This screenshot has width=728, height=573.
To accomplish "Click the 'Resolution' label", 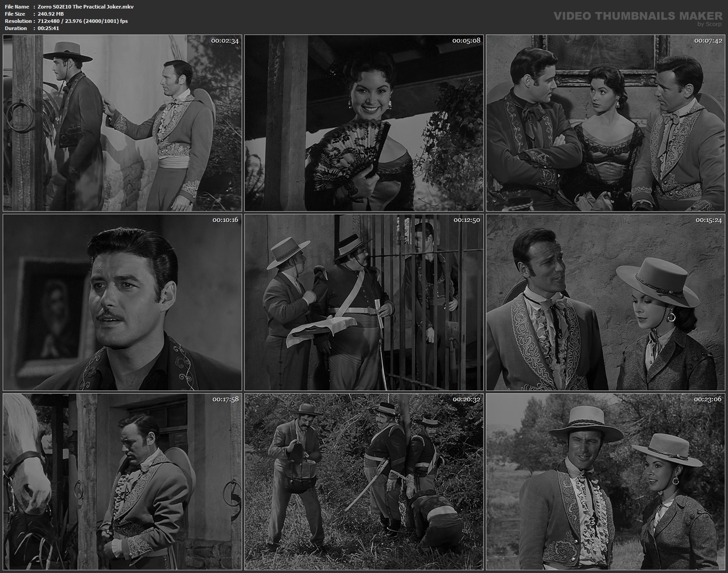I will click(x=18, y=21).
